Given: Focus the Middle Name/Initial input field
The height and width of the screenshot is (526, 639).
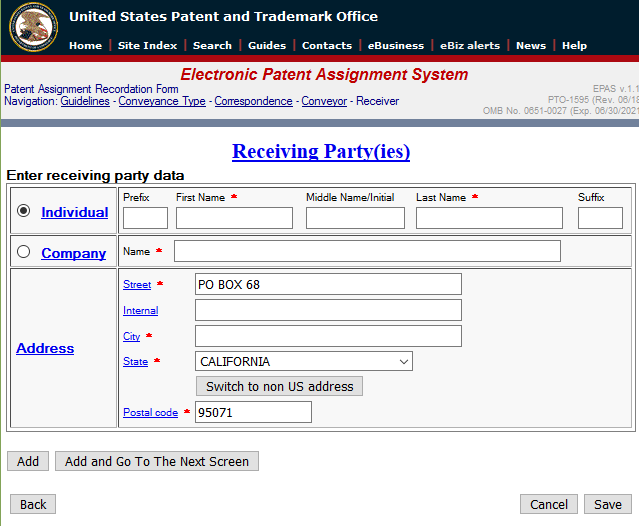Looking at the screenshot, I should click(355, 218).
